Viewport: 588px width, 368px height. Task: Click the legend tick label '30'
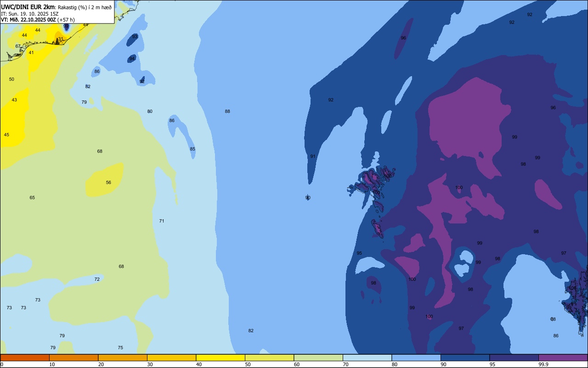(x=150, y=364)
